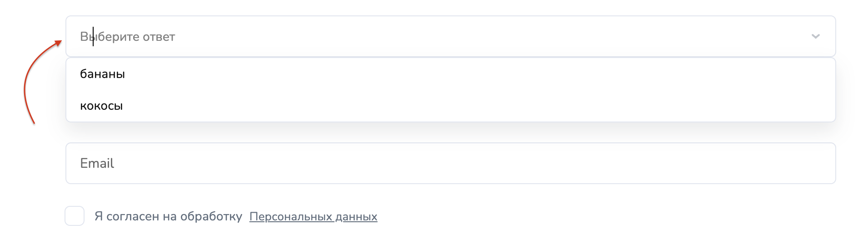Click the "Я согласен на обработку" label
The width and height of the screenshot is (868, 234).
pyautogui.click(x=168, y=216)
